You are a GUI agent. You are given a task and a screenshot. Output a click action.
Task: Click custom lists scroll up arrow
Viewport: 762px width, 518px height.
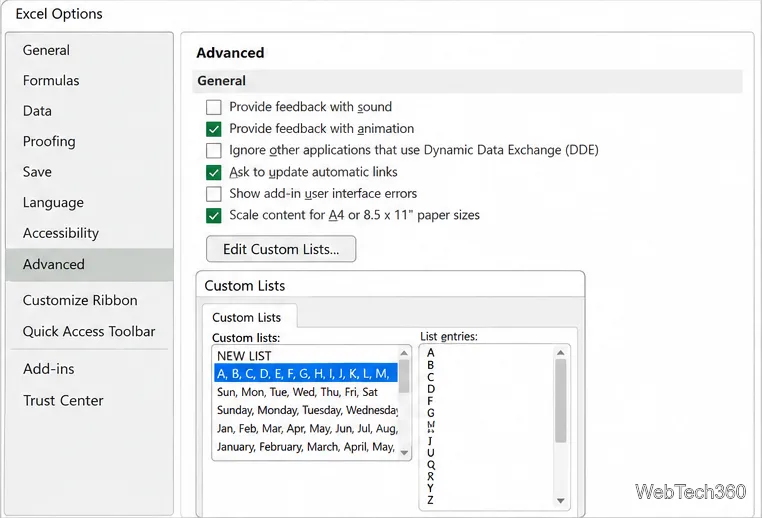click(404, 353)
